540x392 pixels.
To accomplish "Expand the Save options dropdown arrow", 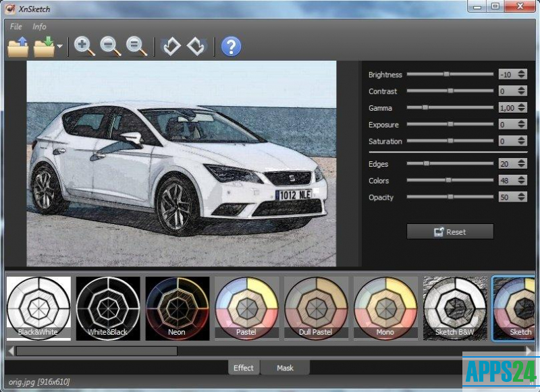I will tap(59, 46).
